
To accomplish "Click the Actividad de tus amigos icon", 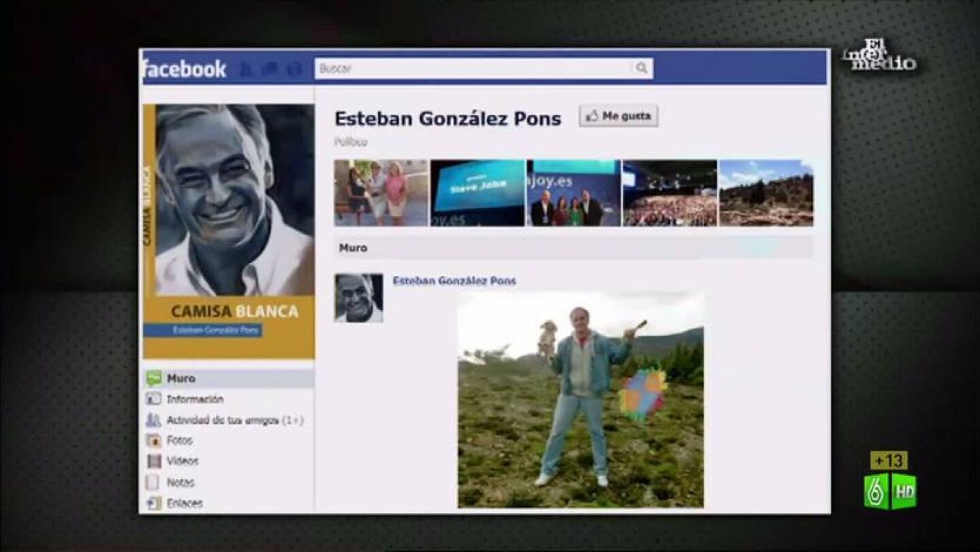I will coord(154,420).
